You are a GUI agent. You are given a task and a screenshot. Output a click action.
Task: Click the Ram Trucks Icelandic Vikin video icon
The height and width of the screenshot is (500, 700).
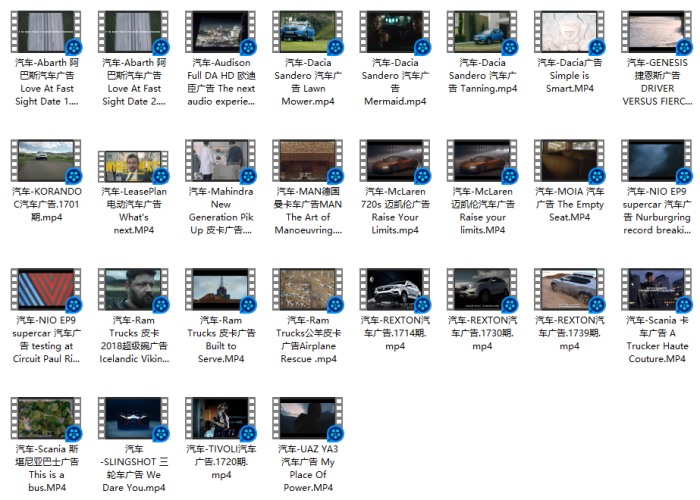tap(133, 289)
